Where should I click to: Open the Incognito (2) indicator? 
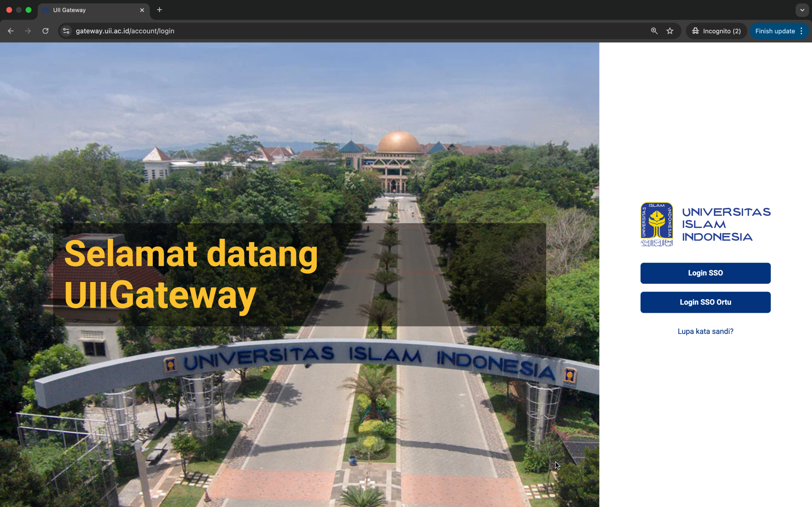[716, 31]
